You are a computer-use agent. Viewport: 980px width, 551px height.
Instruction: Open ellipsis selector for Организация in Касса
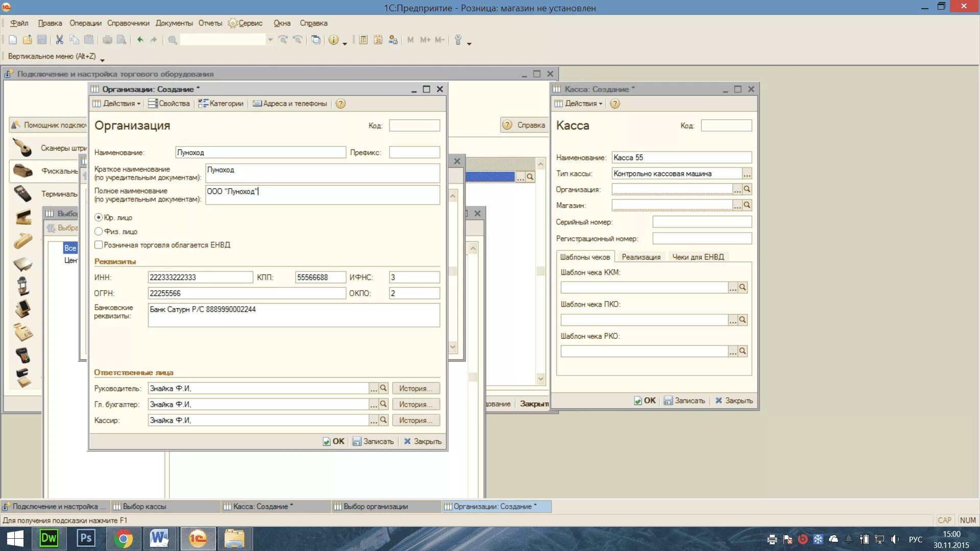737,189
